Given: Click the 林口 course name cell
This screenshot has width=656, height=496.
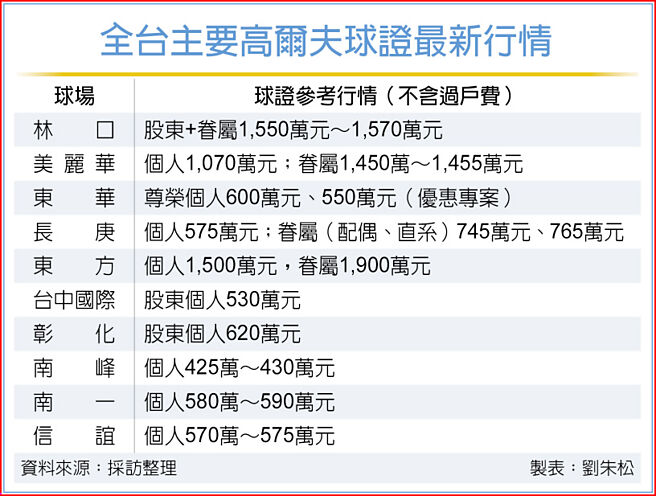Looking at the screenshot, I should [74, 130].
